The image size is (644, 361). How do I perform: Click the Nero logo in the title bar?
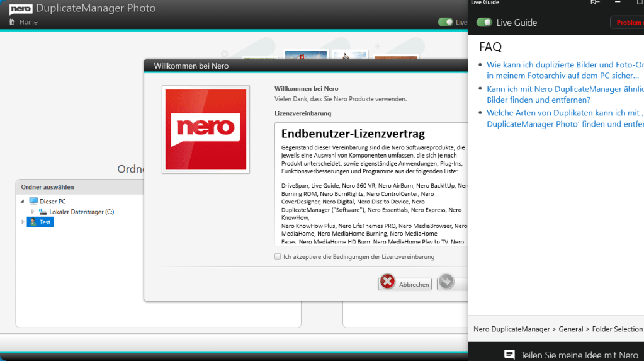pyautogui.click(x=20, y=8)
